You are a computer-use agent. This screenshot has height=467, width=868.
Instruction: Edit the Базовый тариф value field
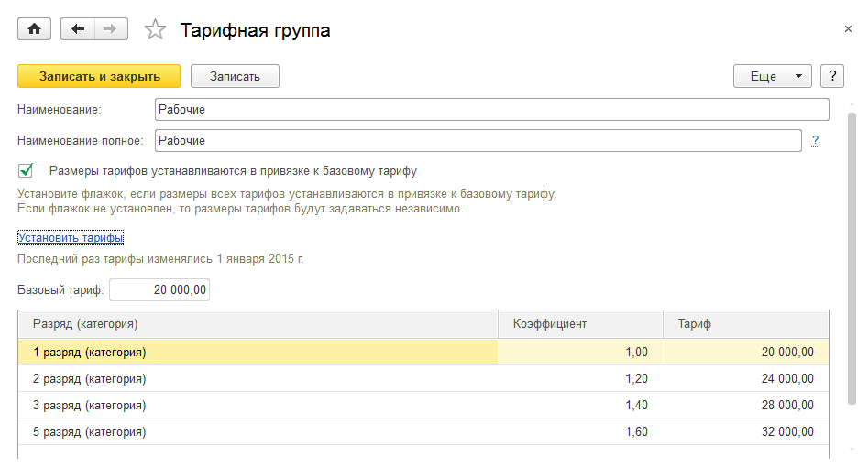(159, 290)
